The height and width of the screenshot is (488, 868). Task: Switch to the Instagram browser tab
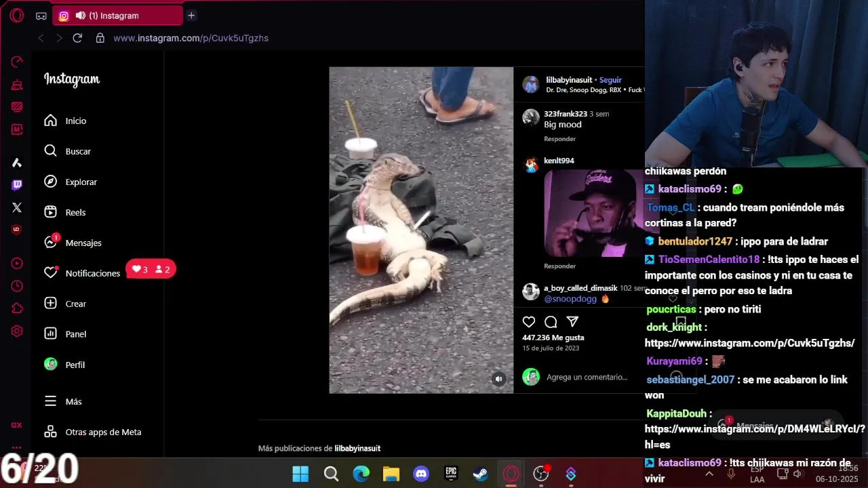click(117, 16)
